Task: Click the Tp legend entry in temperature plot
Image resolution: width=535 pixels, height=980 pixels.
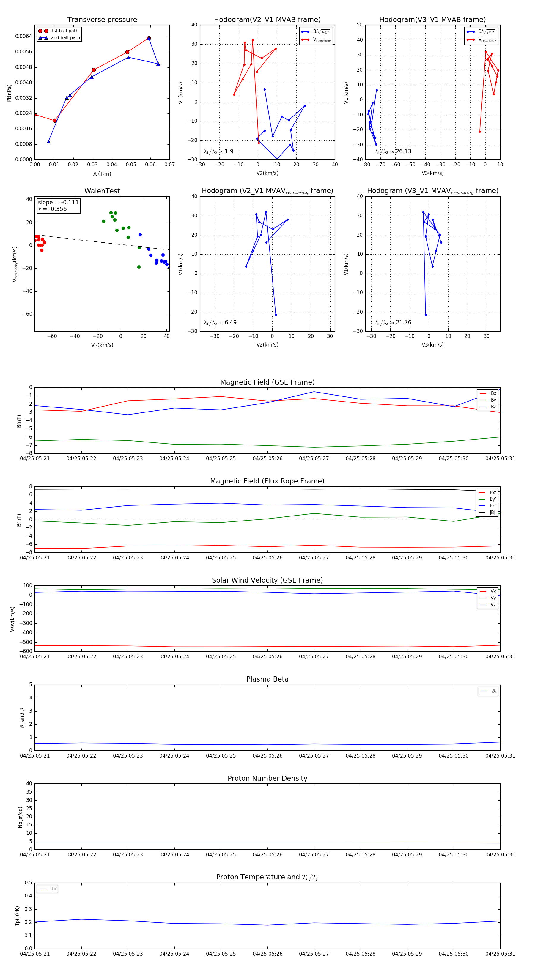Action: [48, 889]
